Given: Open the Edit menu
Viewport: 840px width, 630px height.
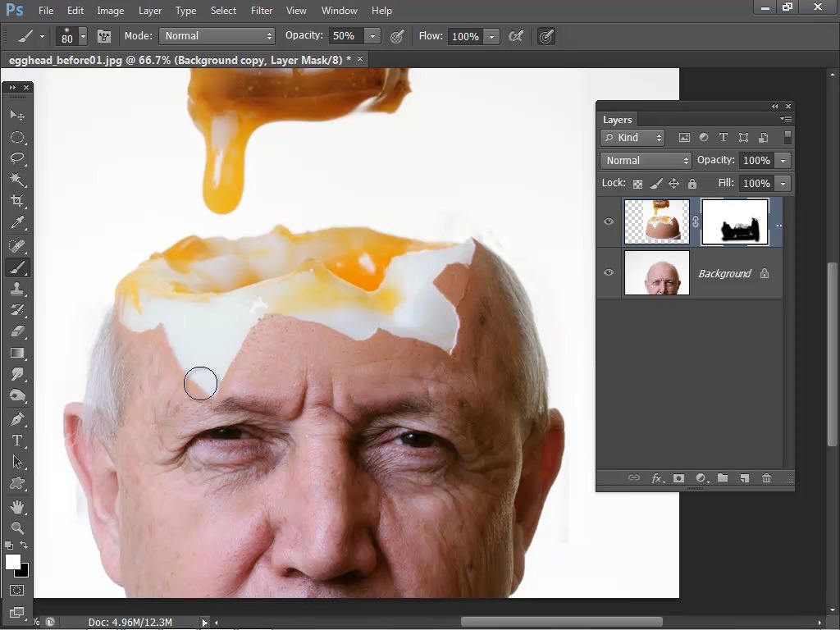Looking at the screenshot, I should pyautogui.click(x=75, y=10).
